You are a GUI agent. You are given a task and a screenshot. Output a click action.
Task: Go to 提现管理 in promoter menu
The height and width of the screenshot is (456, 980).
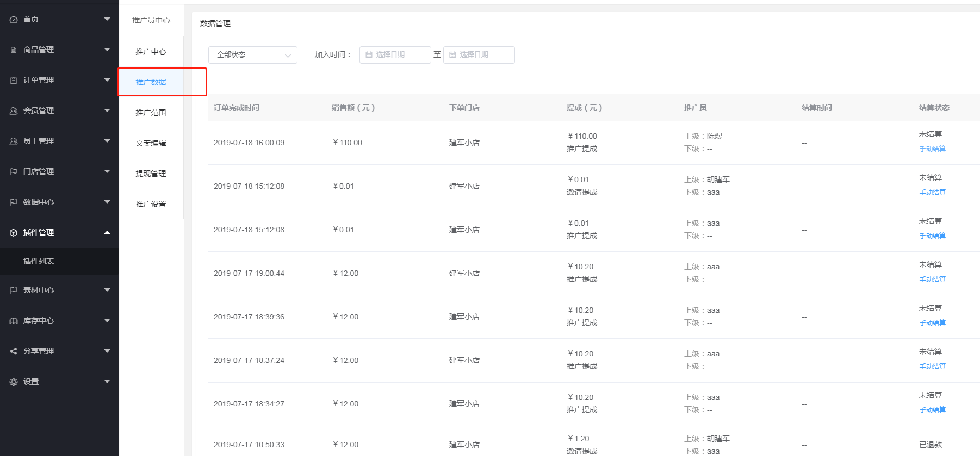(x=151, y=174)
